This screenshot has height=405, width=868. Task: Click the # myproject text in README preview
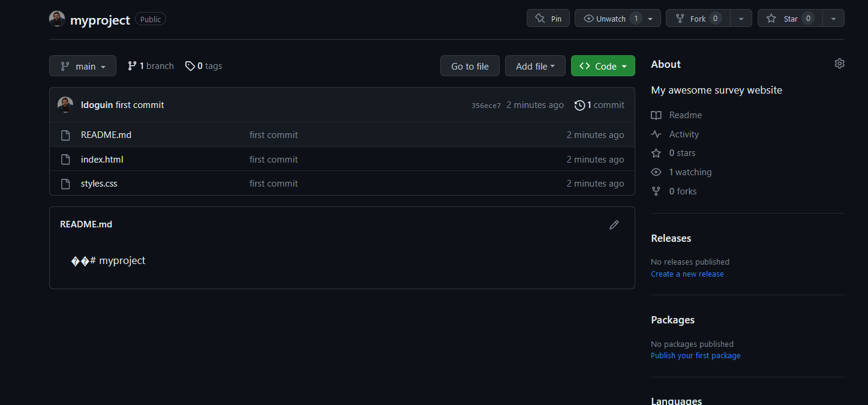pos(118,260)
